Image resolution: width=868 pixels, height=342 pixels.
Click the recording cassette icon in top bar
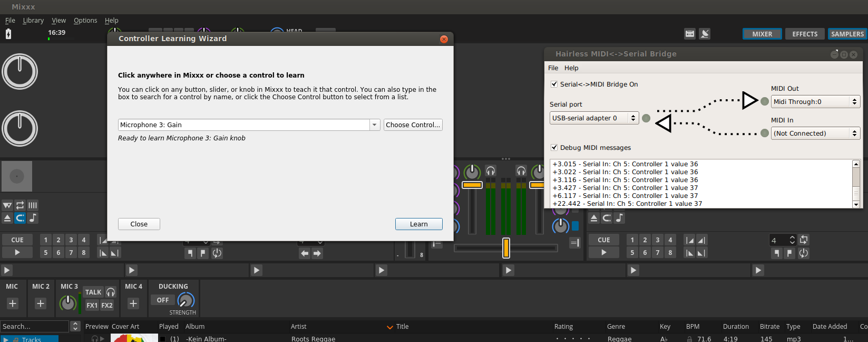pyautogui.click(x=690, y=34)
